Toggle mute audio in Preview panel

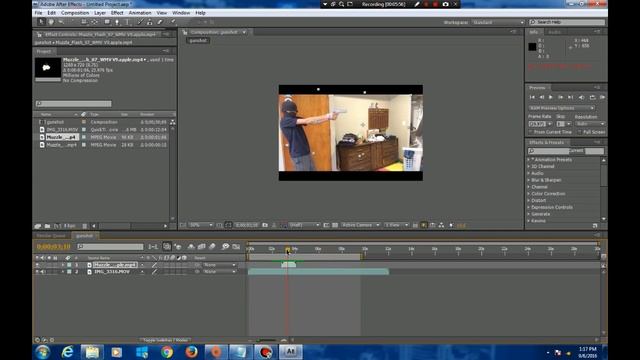coord(581,97)
